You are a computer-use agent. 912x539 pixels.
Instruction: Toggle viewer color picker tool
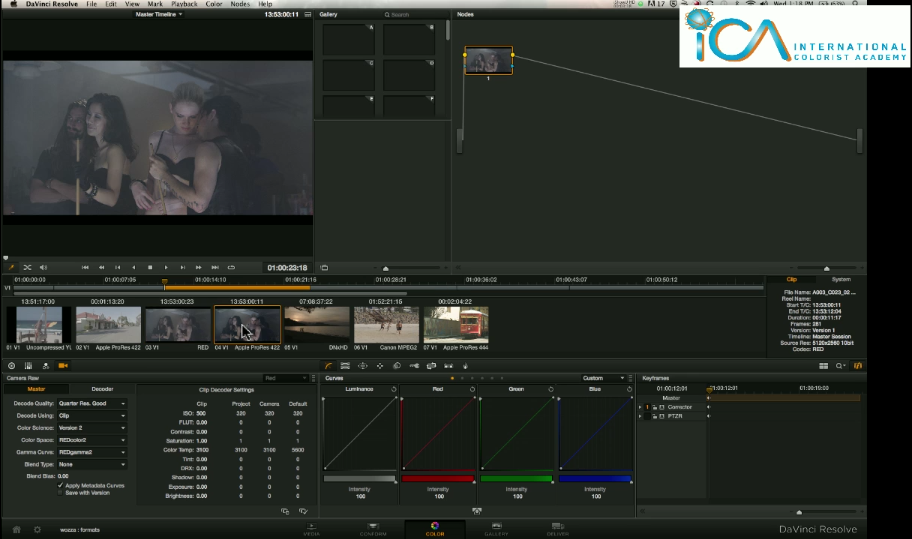click(10, 267)
